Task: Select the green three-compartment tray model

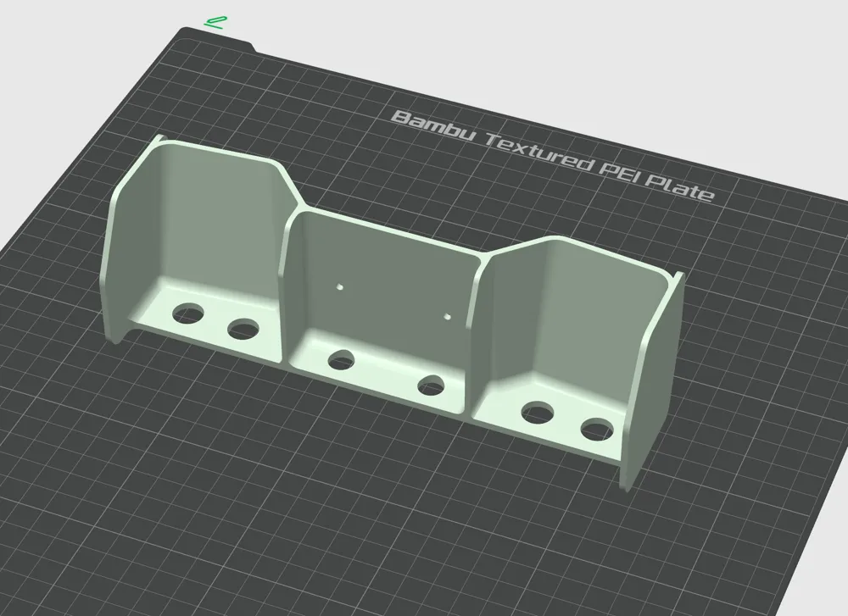Action: 393,313
